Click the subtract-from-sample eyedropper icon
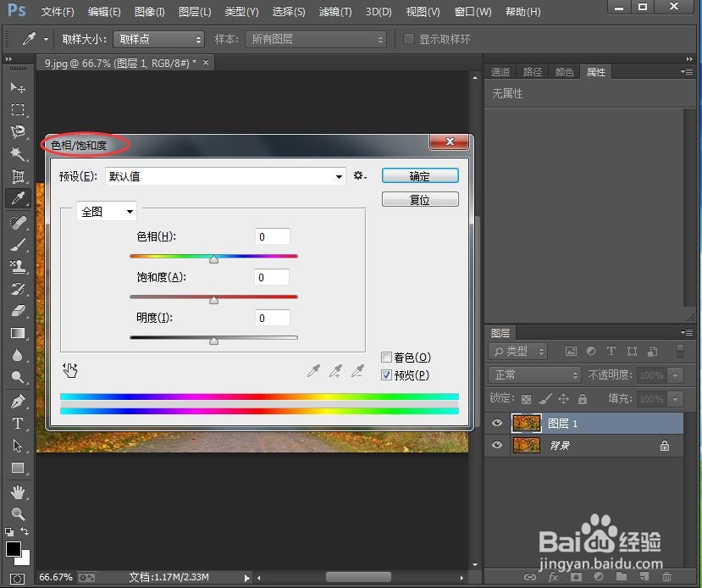 (x=357, y=371)
